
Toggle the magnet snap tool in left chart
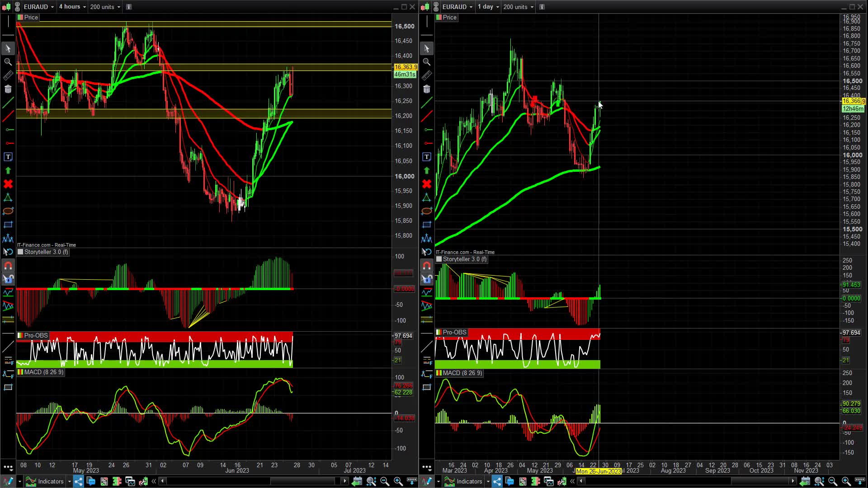coord(8,266)
